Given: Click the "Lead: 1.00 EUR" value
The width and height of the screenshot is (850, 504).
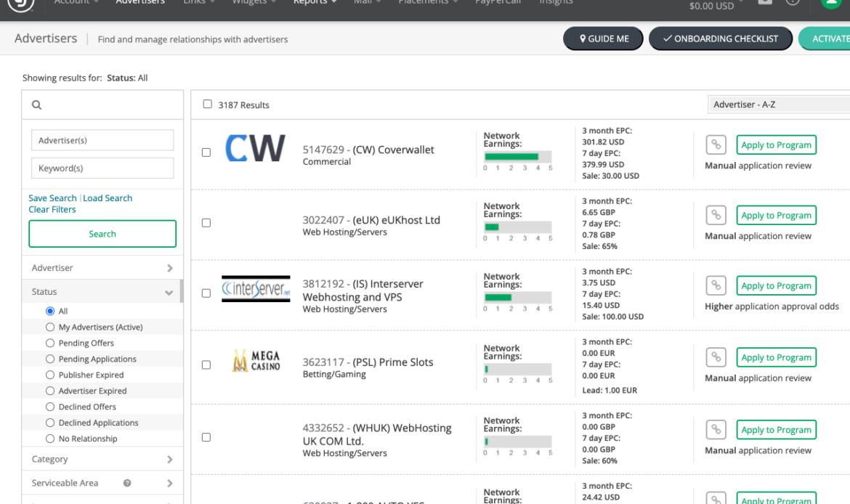Looking at the screenshot, I should 610,390.
